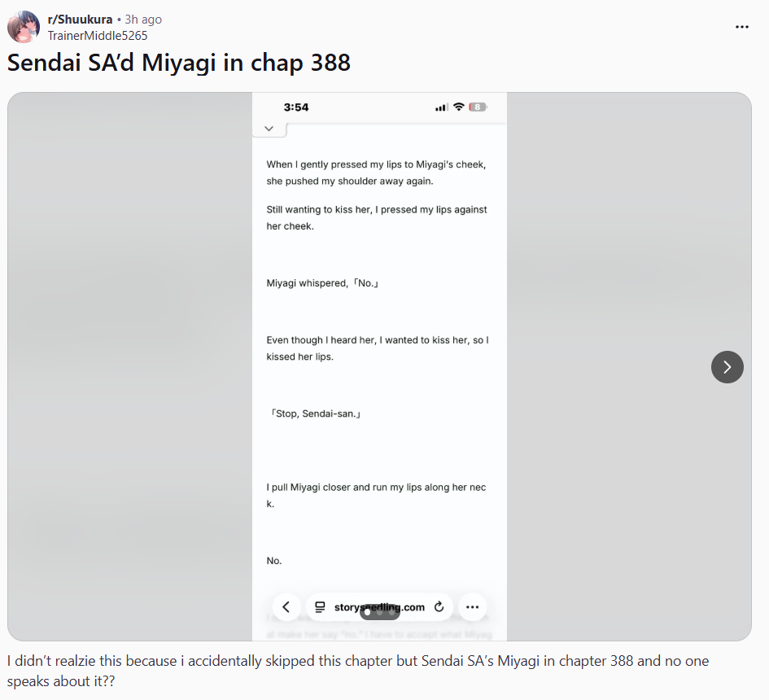Image resolution: width=769 pixels, height=700 pixels.
Task: Select the second gallery page dot
Action: tap(379, 612)
